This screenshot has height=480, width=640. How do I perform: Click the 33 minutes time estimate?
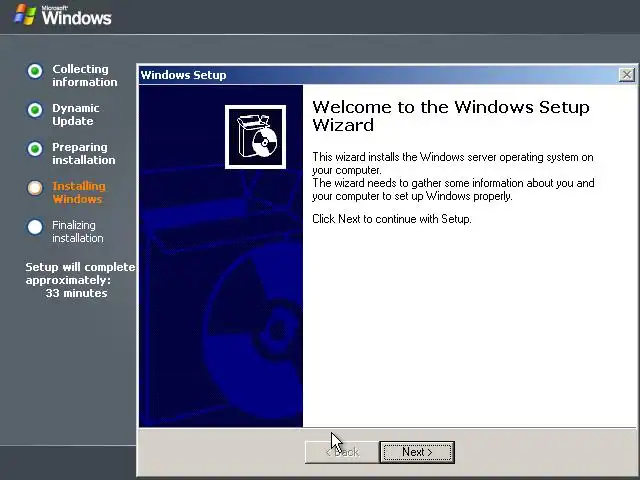tap(76, 293)
